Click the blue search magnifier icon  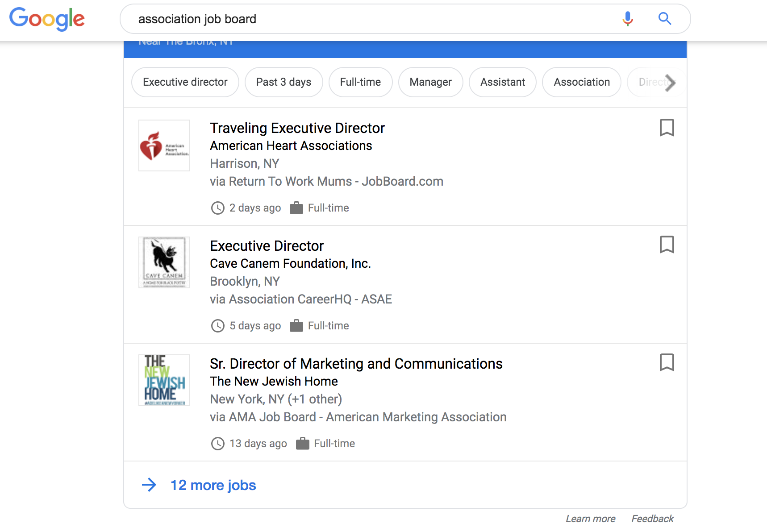(665, 19)
